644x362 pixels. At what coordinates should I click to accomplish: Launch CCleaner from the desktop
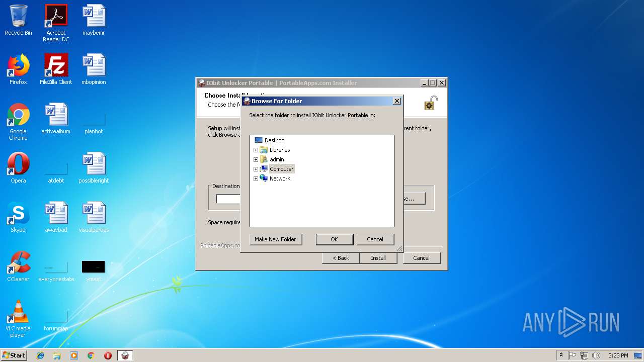point(18,266)
